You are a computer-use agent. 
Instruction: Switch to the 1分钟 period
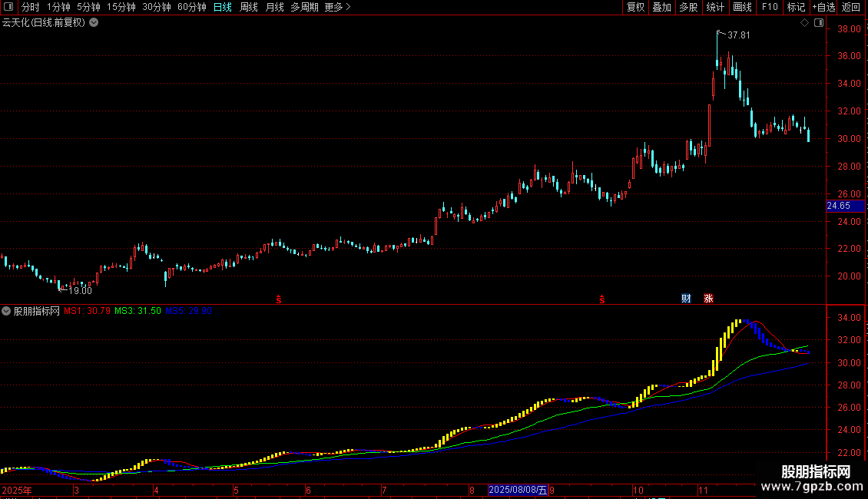58,7
